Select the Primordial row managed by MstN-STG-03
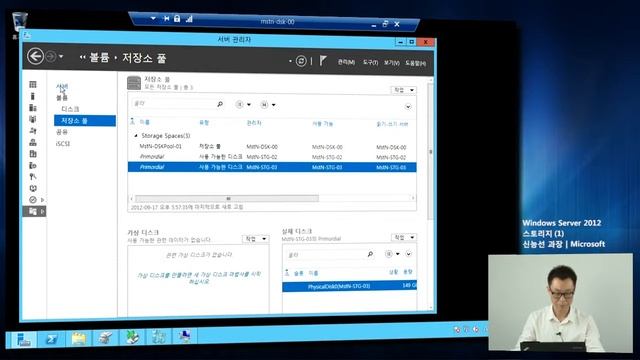The height and width of the screenshot is (360, 640). (272, 167)
